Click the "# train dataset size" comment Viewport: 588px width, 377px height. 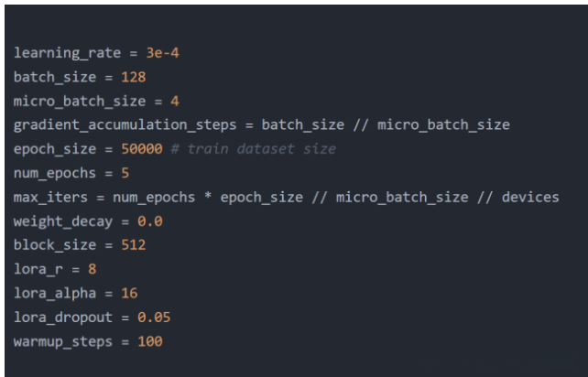click(253, 148)
